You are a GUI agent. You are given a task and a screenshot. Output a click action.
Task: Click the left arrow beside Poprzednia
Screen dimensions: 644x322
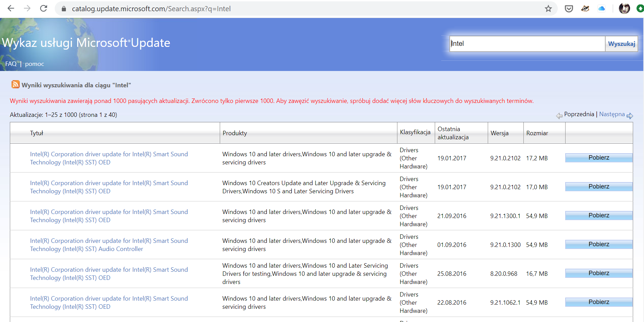[x=559, y=116]
